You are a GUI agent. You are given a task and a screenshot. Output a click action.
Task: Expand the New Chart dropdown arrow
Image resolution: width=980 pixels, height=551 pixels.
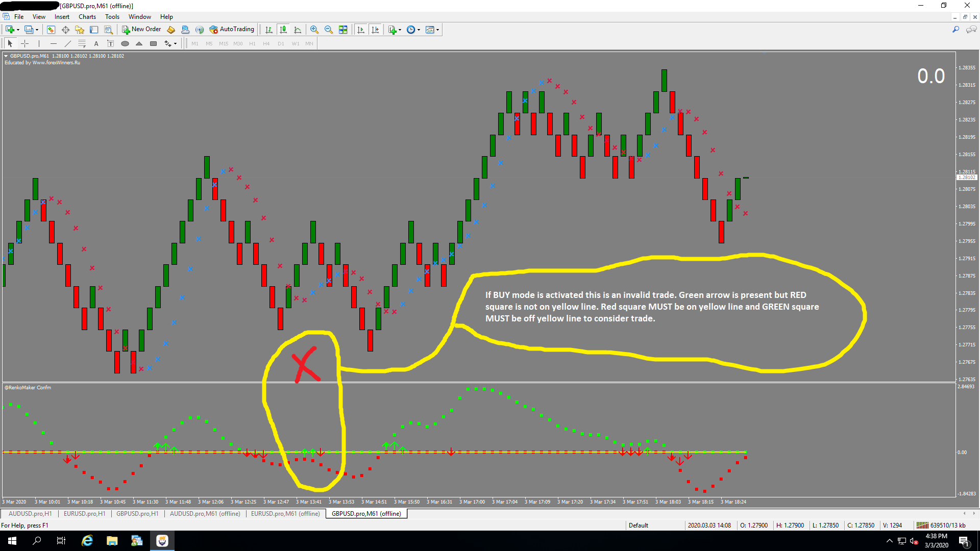pyautogui.click(x=18, y=30)
